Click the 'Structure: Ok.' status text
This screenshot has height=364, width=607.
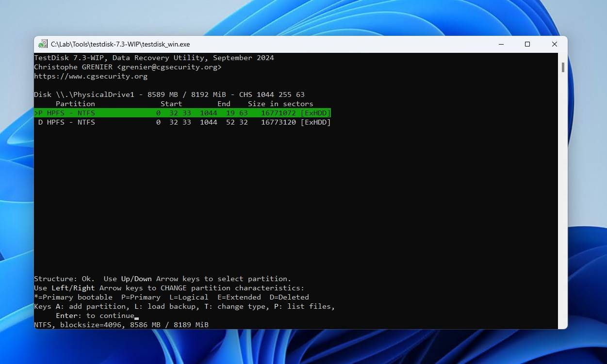point(65,279)
